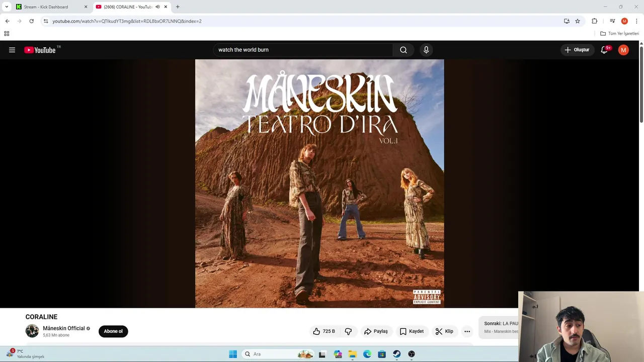This screenshot has width=644, height=362.
Task: Click the album cover video player
Action: 319,184
